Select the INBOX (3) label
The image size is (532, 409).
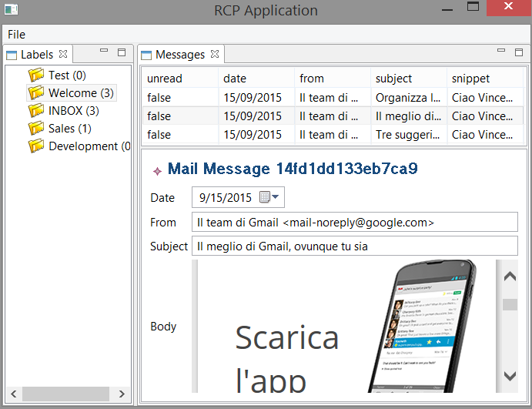74,111
